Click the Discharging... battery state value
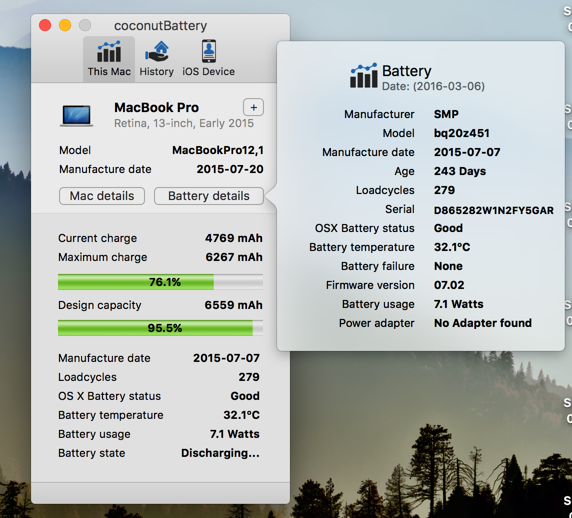572x518 pixels. click(220, 453)
